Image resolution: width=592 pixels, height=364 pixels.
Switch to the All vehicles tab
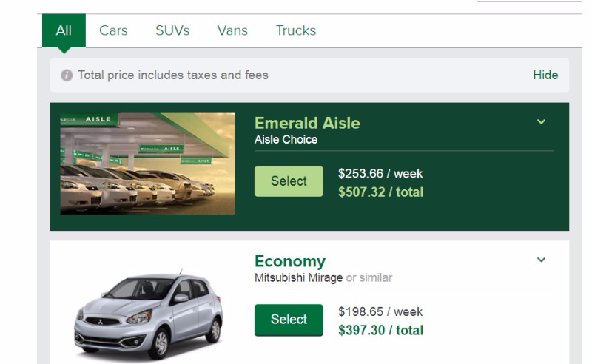click(x=64, y=30)
